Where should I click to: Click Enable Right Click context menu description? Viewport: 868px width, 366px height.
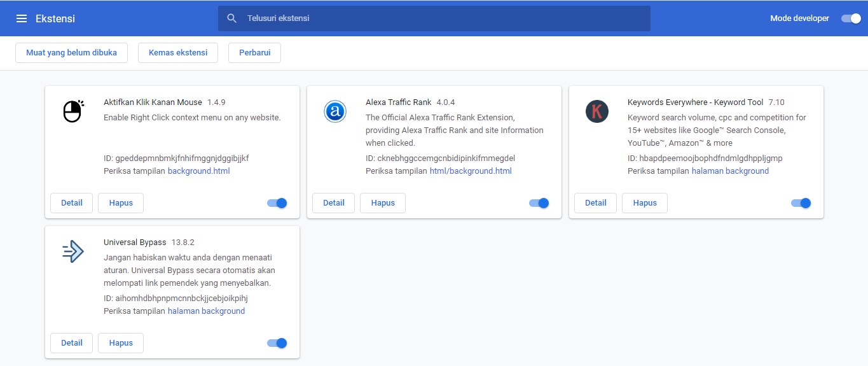click(192, 117)
